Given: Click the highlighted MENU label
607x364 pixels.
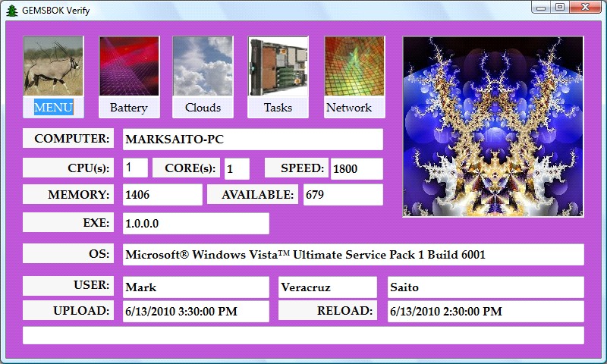Looking at the screenshot, I should [x=53, y=107].
